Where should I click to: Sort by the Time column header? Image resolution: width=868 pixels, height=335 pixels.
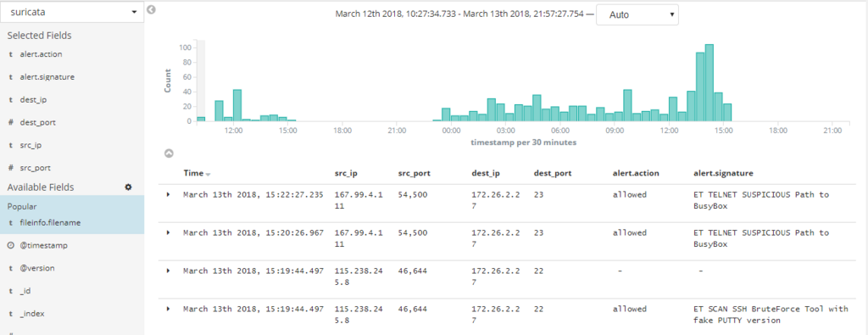[193, 173]
